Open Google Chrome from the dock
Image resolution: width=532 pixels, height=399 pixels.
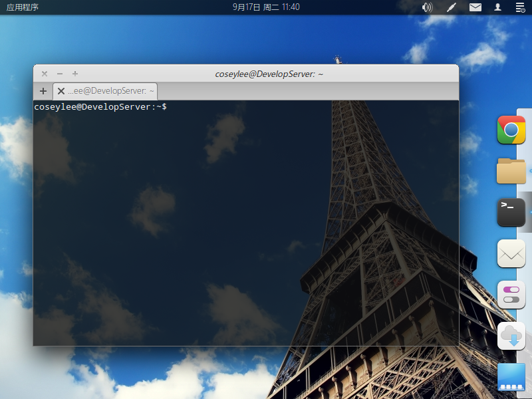(x=511, y=130)
